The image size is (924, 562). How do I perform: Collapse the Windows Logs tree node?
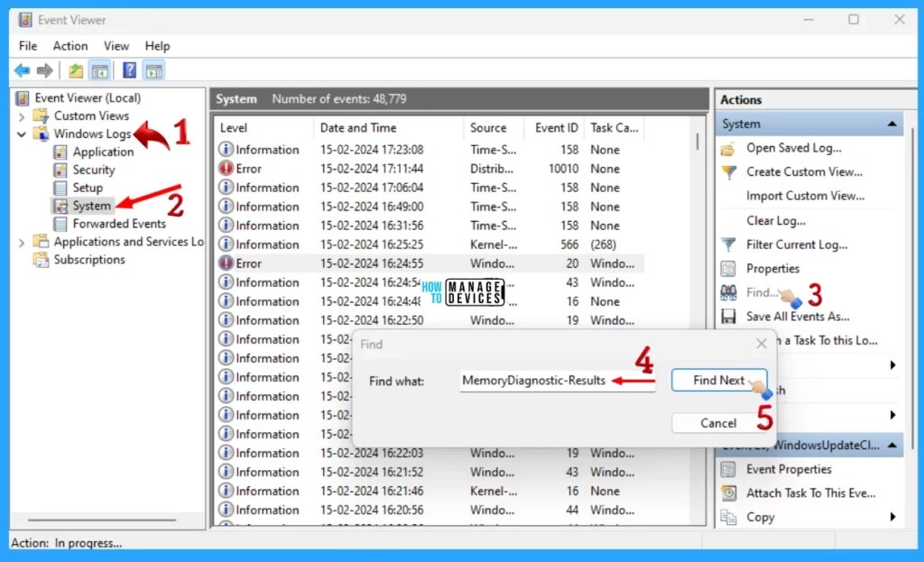click(x=21, y=134)
